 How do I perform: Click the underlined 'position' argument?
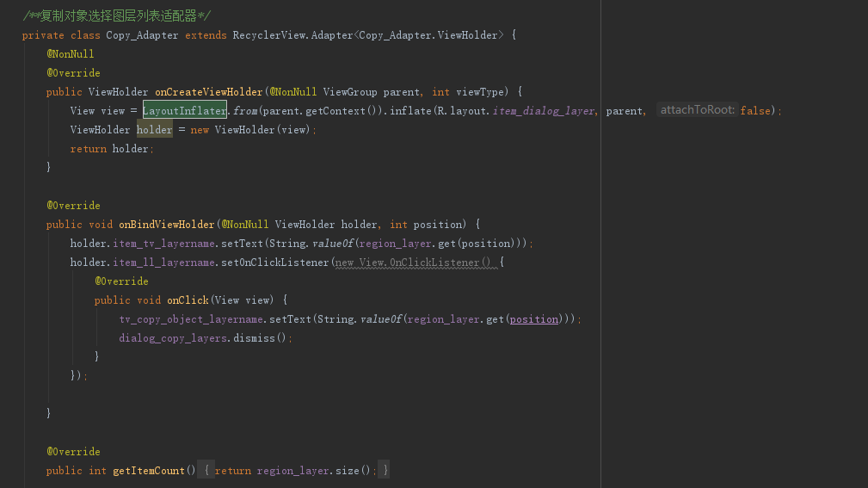[534, 319]
